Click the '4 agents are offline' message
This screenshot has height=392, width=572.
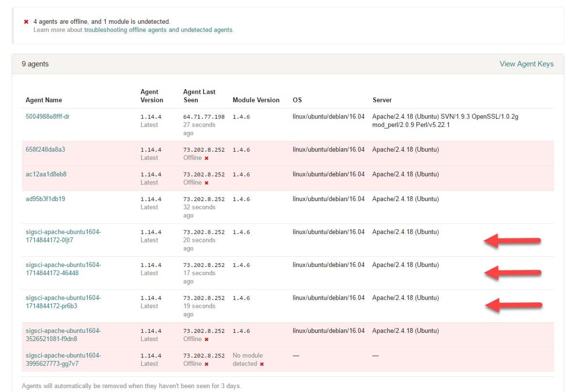[102, 21]
